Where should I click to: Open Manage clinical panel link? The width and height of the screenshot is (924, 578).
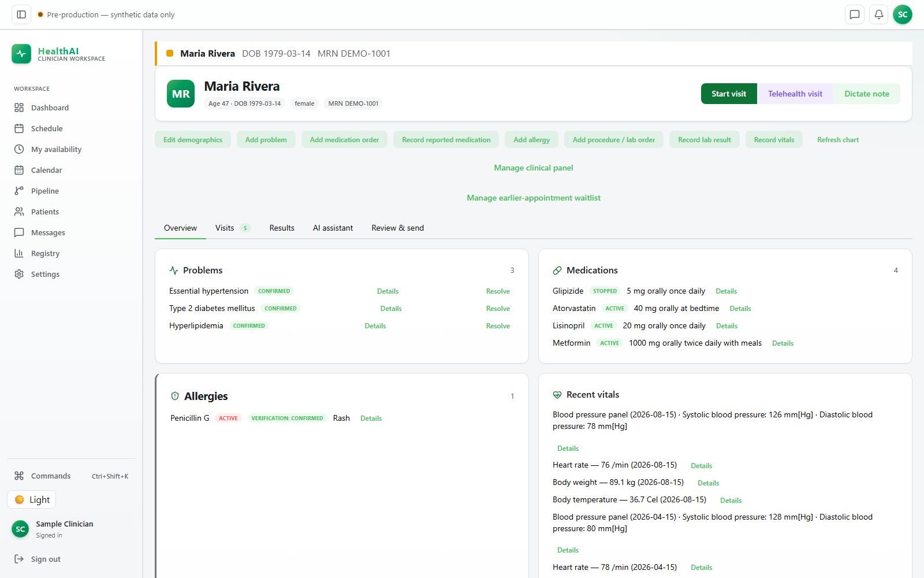tap(534, 168)
